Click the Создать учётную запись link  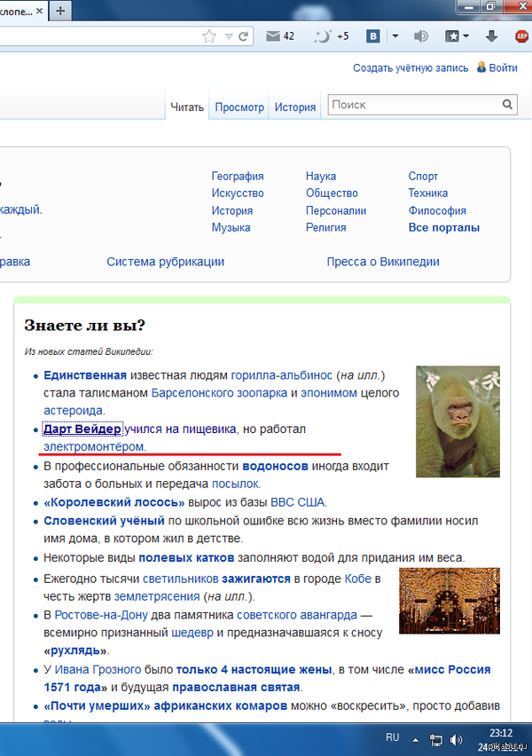(x=411, y=68)
